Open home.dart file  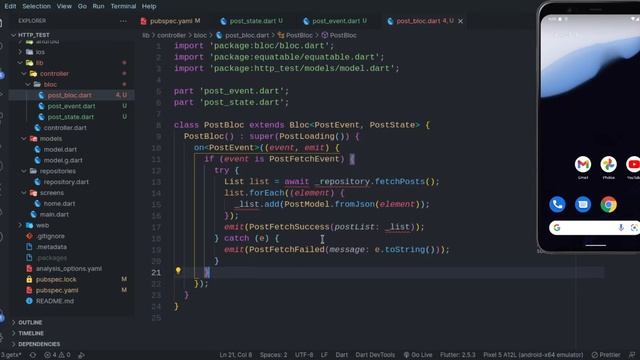(59, 204)
